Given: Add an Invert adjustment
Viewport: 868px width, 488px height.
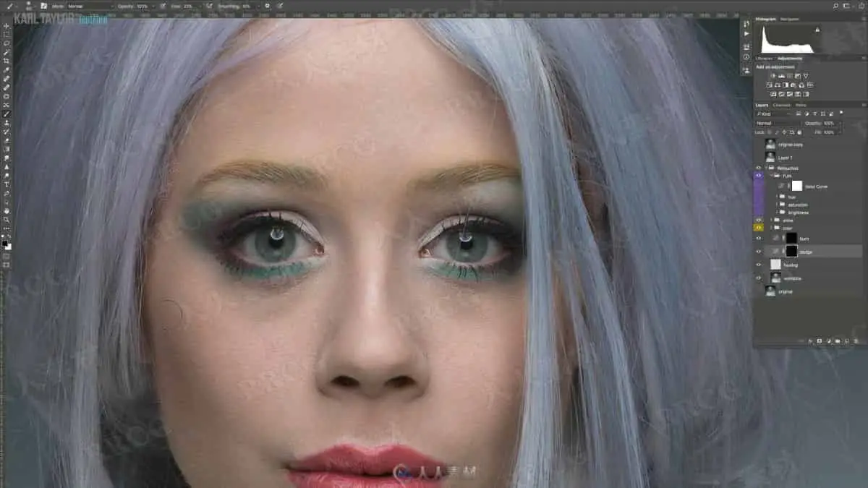Looking at the screenshot, I should pyautogui.click(x=773, y=94).
